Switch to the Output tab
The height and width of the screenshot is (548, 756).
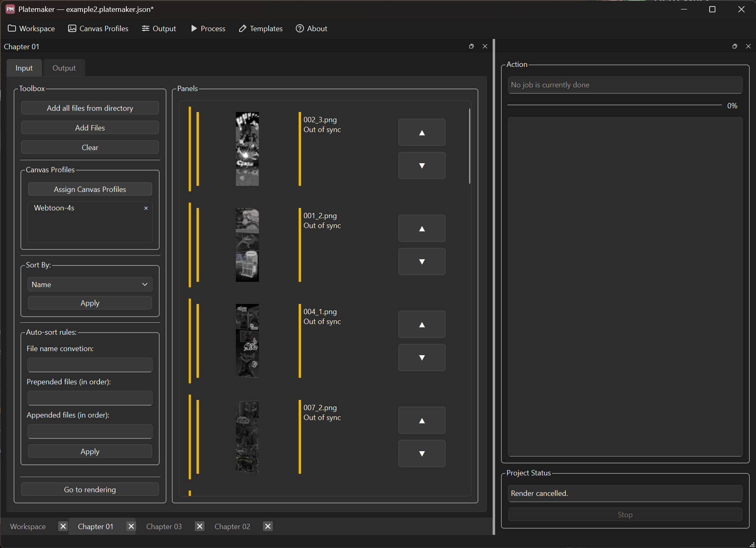[64, 68]
